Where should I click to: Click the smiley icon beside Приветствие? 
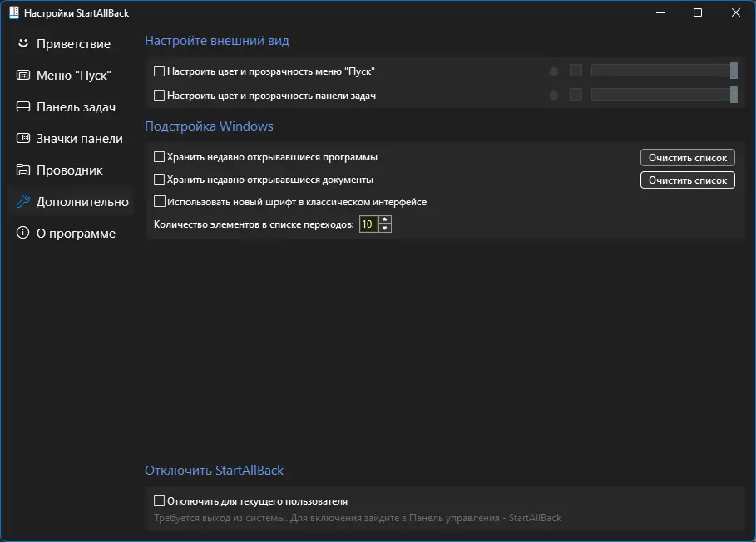click(23, 43)
